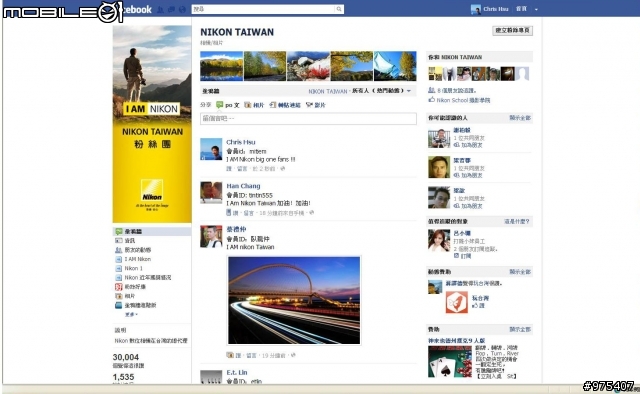Select the paste link share option
This screenshot has height=394, width=640.
[285, 105]
